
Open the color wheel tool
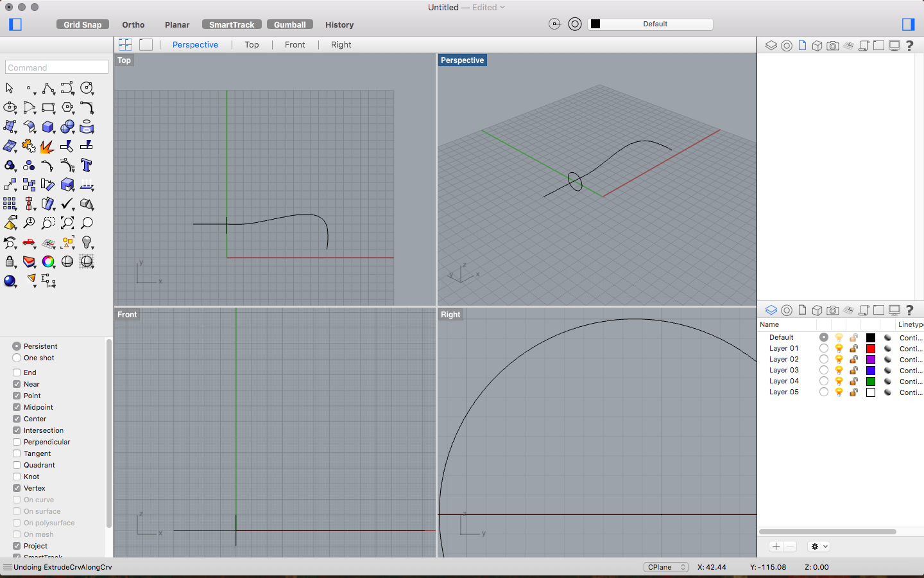(48, 261)
